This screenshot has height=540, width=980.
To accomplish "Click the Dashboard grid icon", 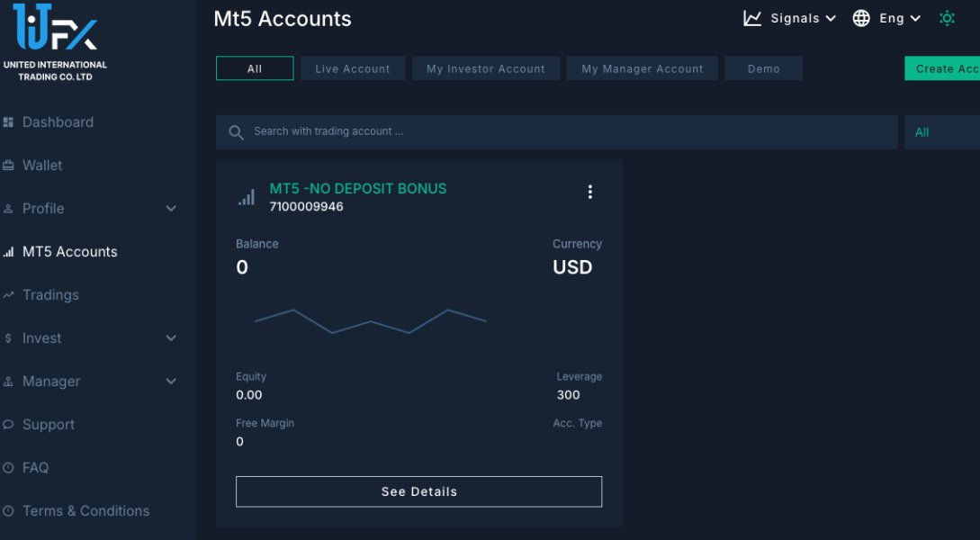I will point(9,122).
